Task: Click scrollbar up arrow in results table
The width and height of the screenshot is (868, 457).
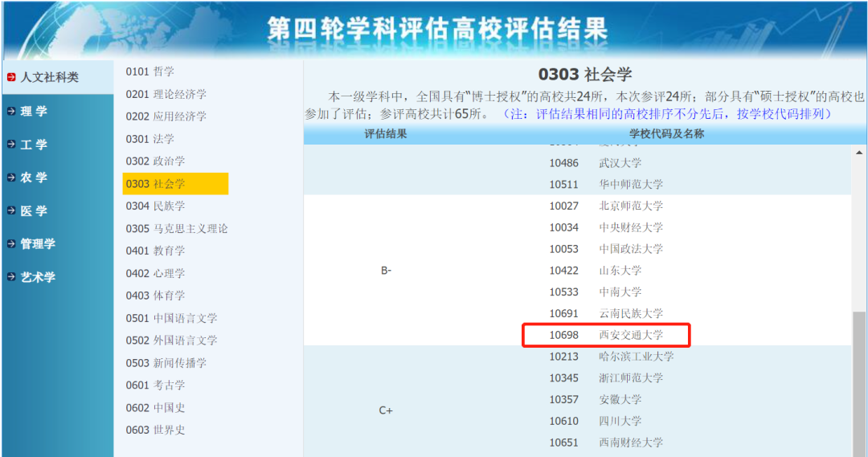Action: (858, 153)
